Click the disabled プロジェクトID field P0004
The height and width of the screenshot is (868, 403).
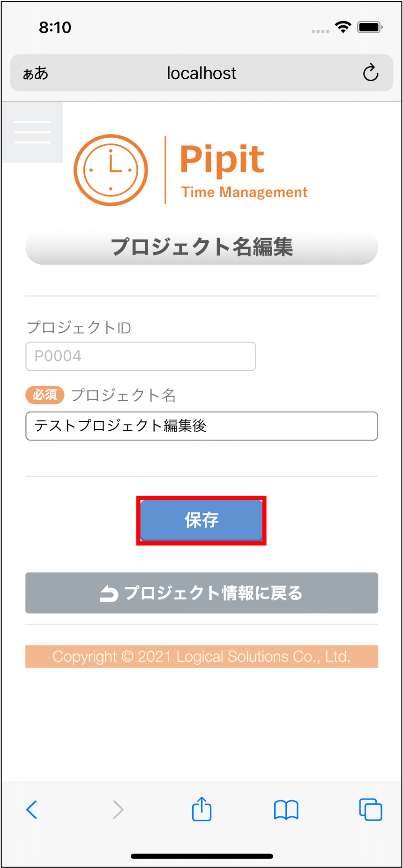pos(141,356)
